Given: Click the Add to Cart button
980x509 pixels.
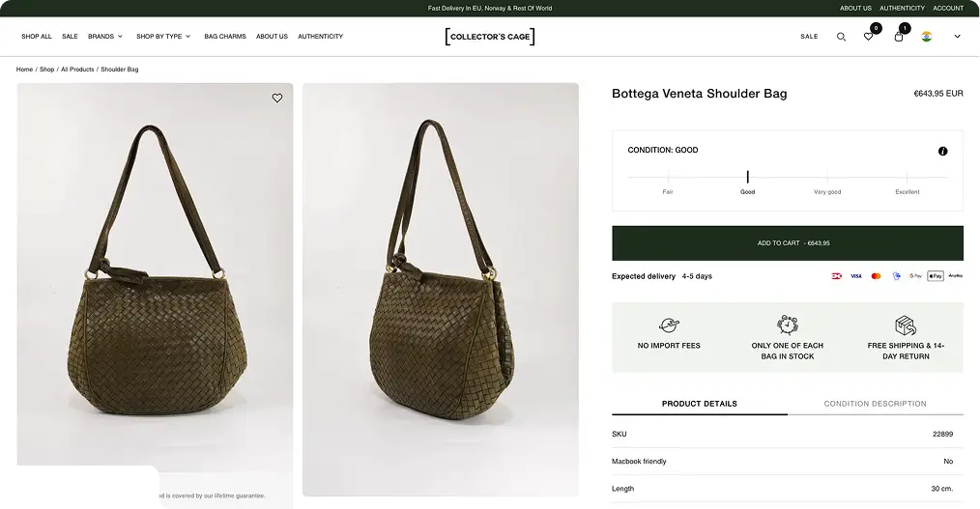Looking at the screenshot, I should click(788, 243).
